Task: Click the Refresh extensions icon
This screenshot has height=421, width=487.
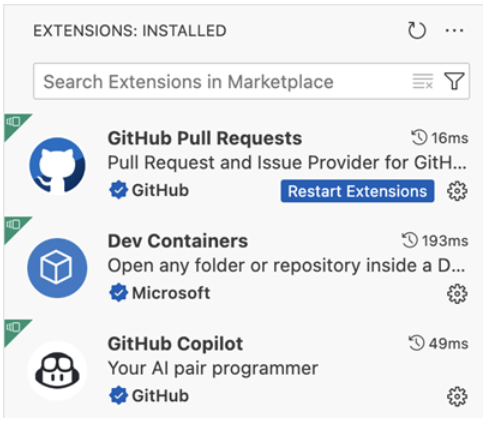Action: [417, 31]
